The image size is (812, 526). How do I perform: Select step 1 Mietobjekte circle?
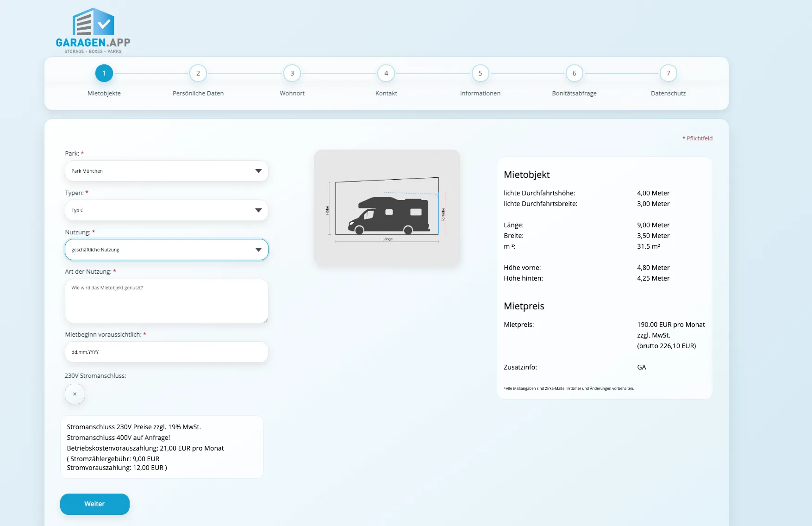pyautogui.click(x=104, y=73)
